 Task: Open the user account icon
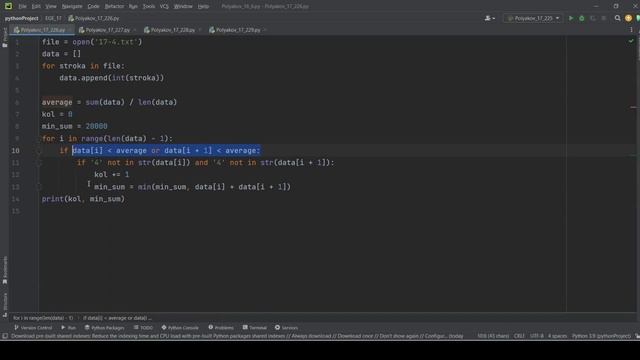(x=487, y=18)
